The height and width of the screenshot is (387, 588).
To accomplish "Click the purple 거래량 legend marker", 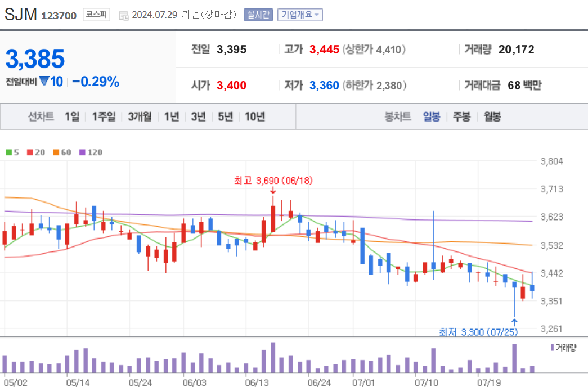I will point(552,348).
